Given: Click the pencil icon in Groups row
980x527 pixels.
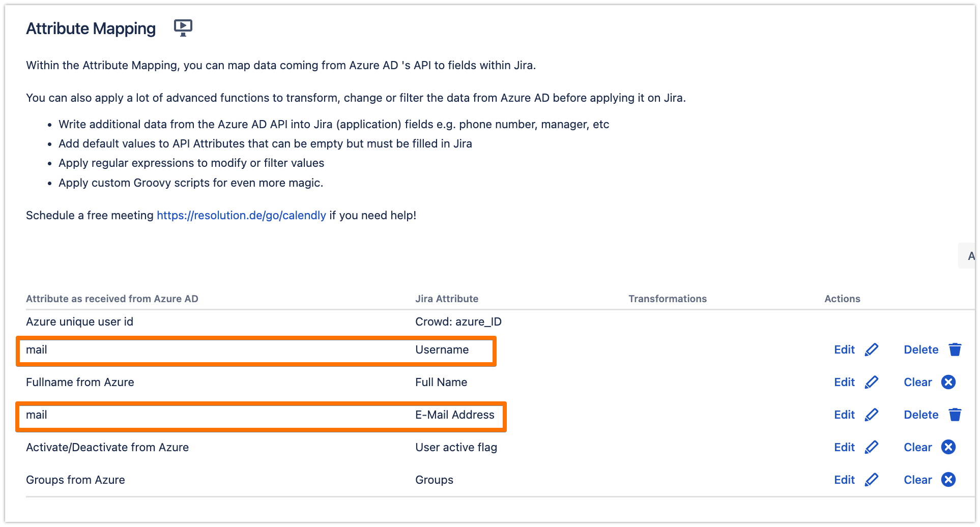Looking at the screenshot, I should click(872, 480).
